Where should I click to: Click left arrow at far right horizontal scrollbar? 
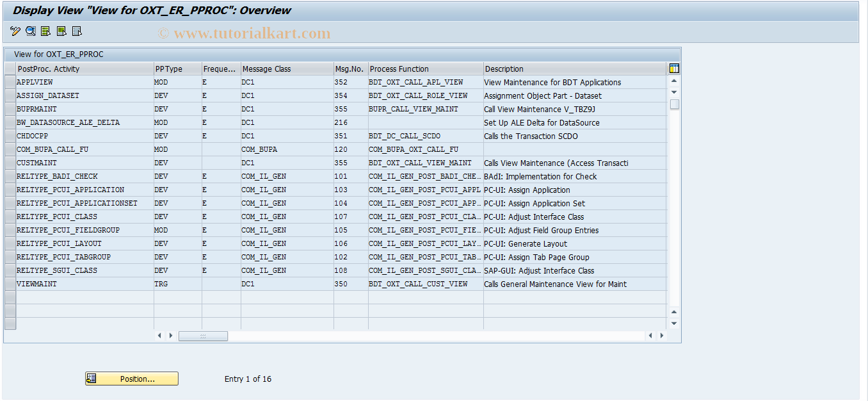pyautogui.click(x=650, y=336)
